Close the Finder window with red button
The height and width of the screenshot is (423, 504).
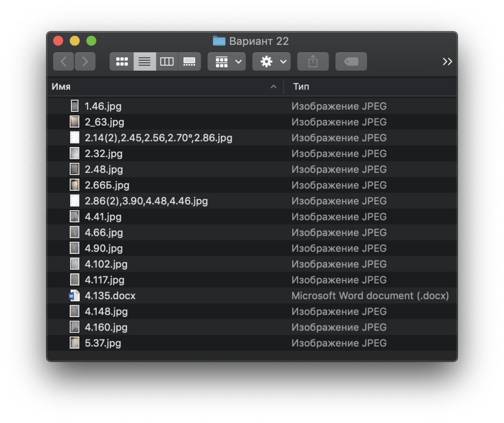(x=58, y=41)
